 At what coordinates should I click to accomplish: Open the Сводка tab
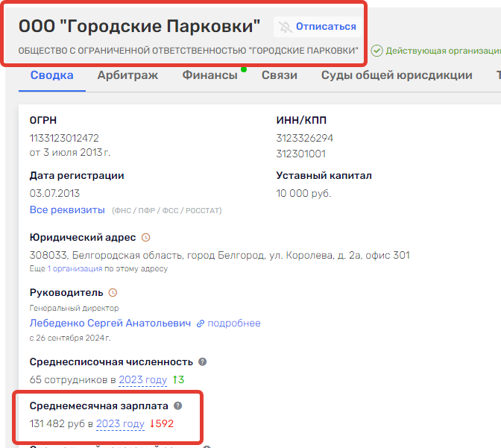[x=51, y=75]
